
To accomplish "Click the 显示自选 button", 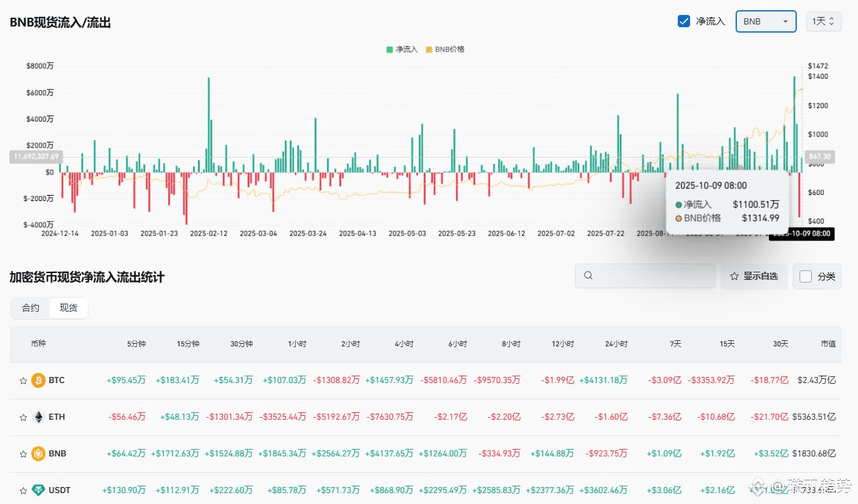I will tap(754, 276).
